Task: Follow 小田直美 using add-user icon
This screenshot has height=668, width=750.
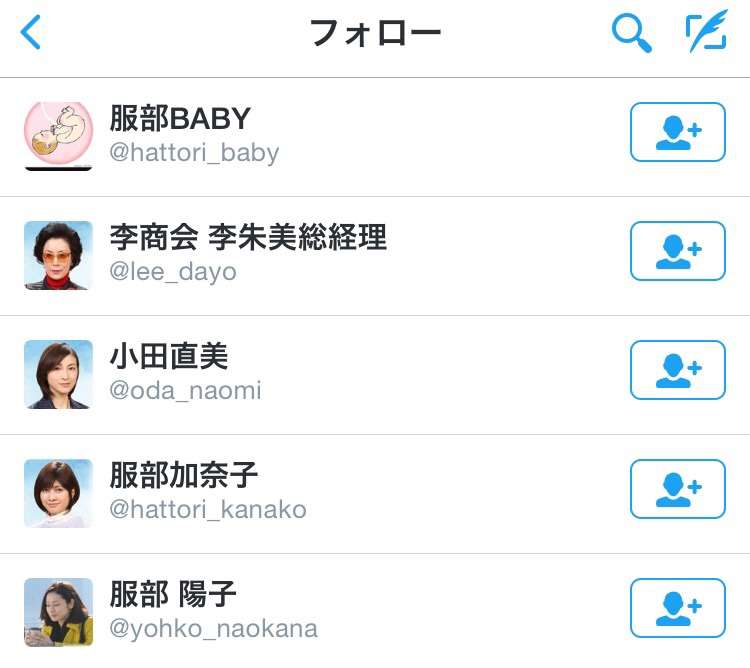Action: tap(678, 370)
